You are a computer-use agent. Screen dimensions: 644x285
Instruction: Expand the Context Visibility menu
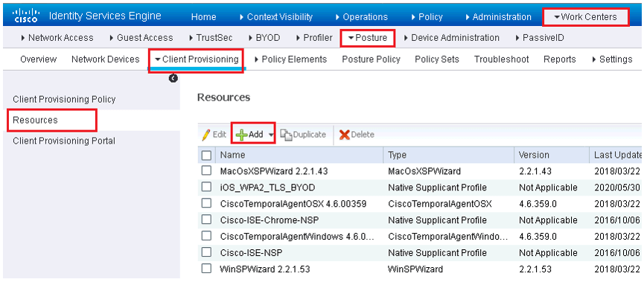(275, 17)
